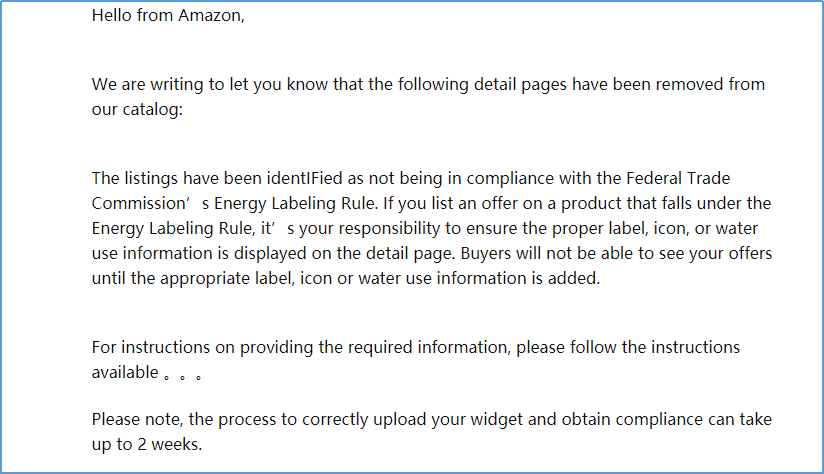Click the word 'available' before the dots
Screen dimensions: 824x474
point(124,373)
